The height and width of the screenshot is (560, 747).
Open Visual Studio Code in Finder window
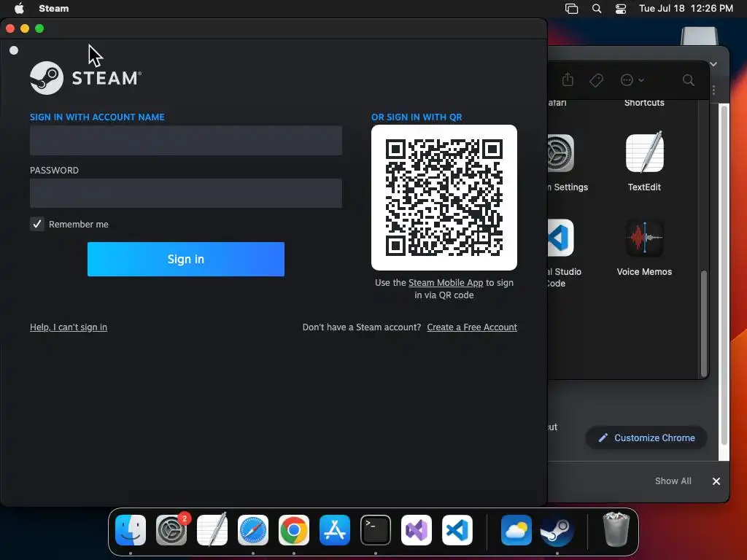561,238
